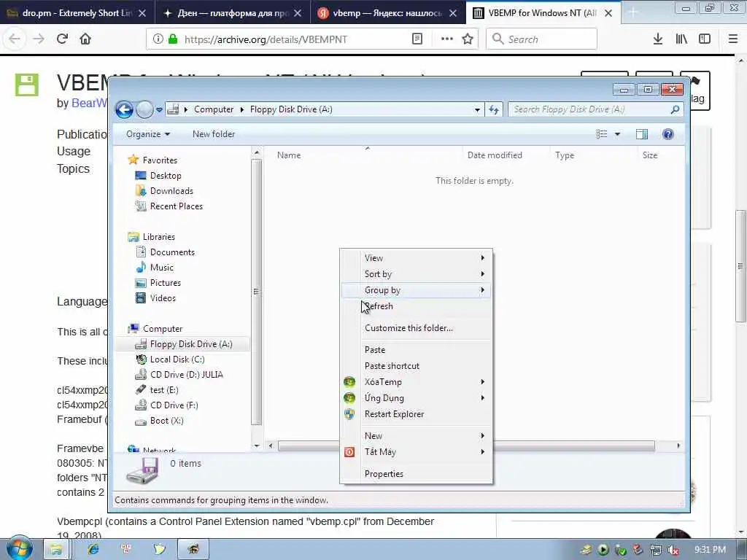Open View submenu in context menu
This screenshot has height=560, width=747.
(x=417, y=258)
